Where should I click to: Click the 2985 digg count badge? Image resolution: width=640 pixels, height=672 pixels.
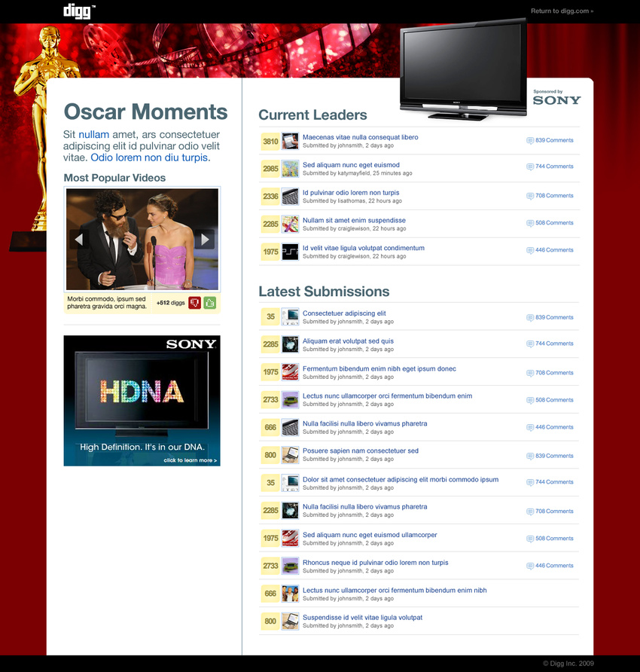tap(270, 169)
